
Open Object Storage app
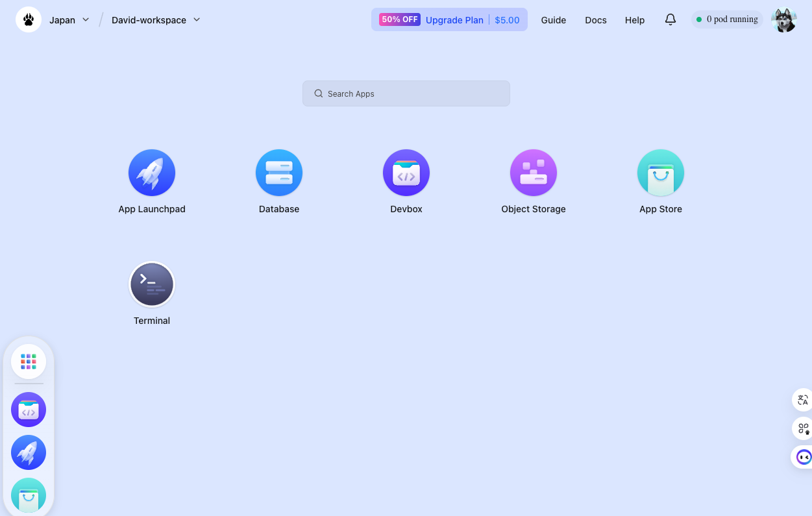point(534,173)
